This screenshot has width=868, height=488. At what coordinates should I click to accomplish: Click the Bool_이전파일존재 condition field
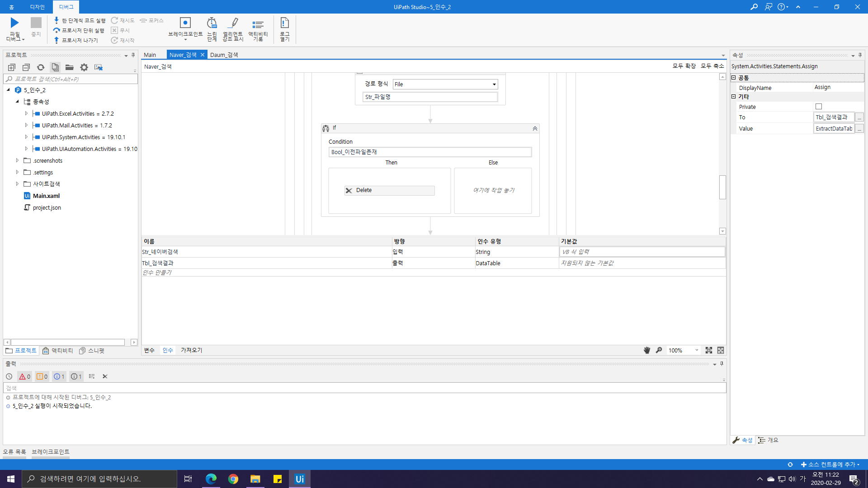[x=429, y=152]
